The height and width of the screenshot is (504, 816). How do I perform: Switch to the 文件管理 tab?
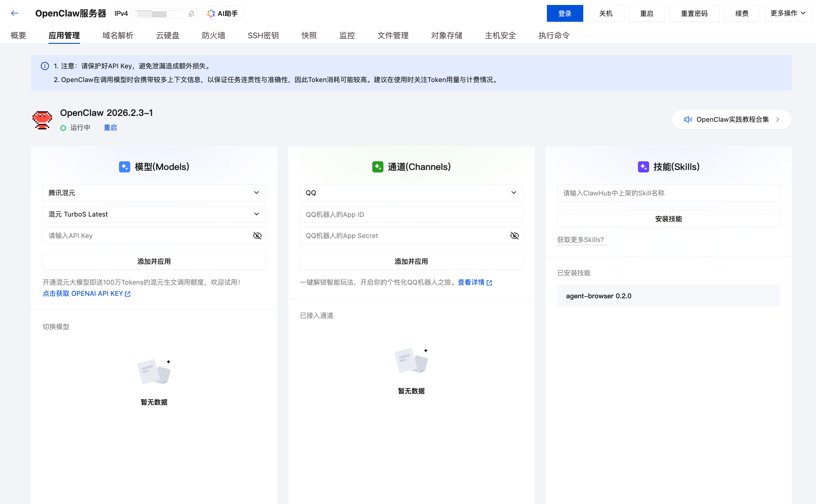click(x=393, y=35)
